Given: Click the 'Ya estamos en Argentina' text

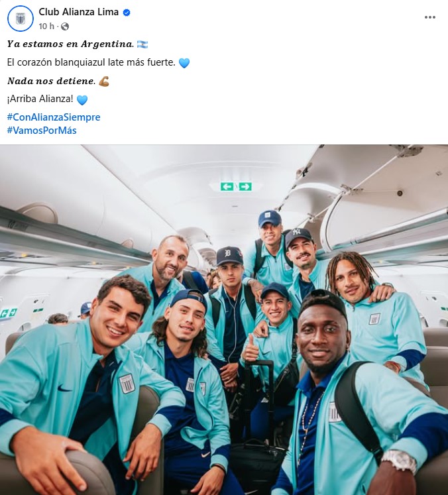Looking at the screenshot, I should 70,44.
